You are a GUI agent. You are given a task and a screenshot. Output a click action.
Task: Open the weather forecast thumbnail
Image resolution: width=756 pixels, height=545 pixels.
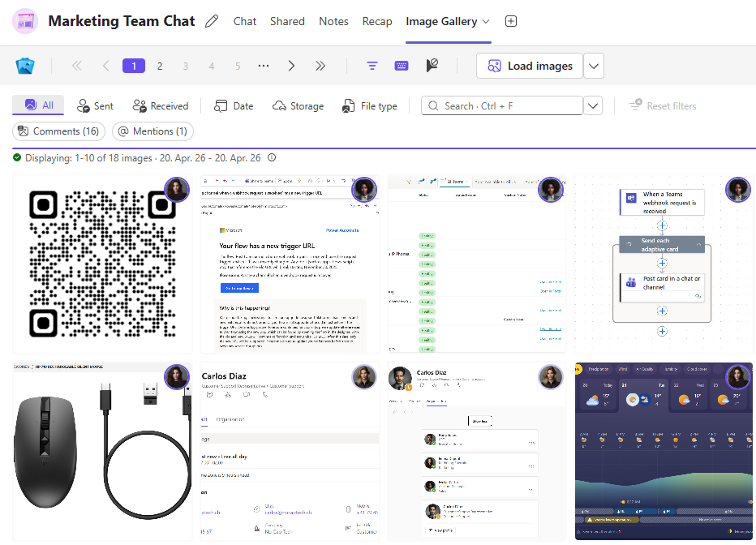pos(664,452)
